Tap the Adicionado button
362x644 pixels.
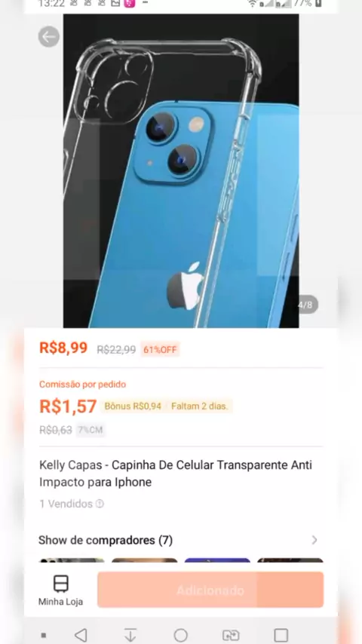[210, 590]
